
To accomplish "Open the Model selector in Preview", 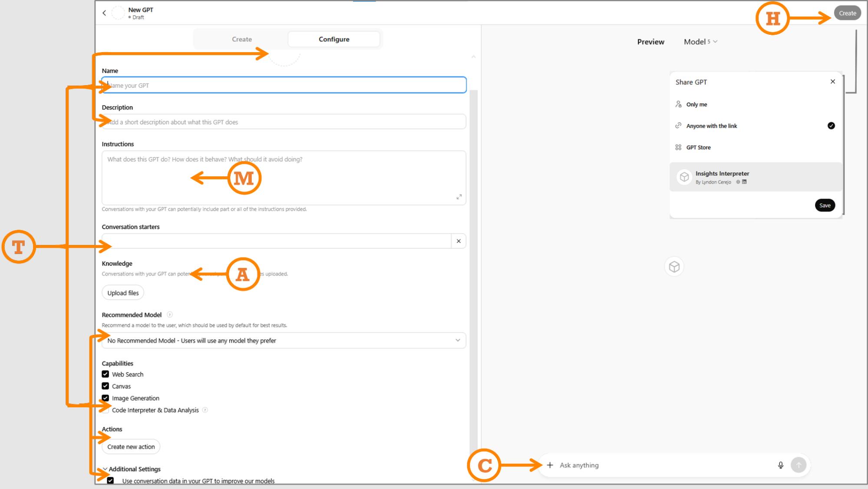I will click(x=700, y=42).
